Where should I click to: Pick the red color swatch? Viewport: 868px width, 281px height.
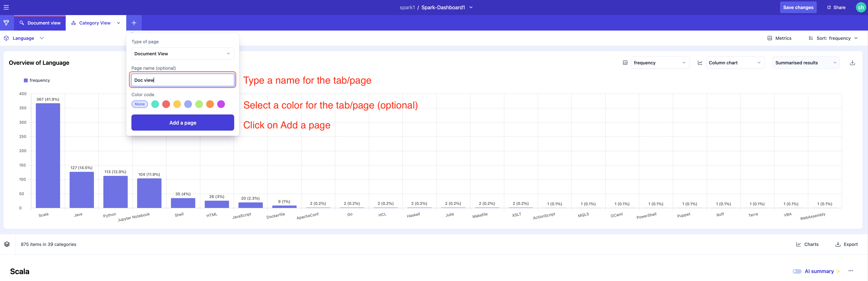[166, 104]
